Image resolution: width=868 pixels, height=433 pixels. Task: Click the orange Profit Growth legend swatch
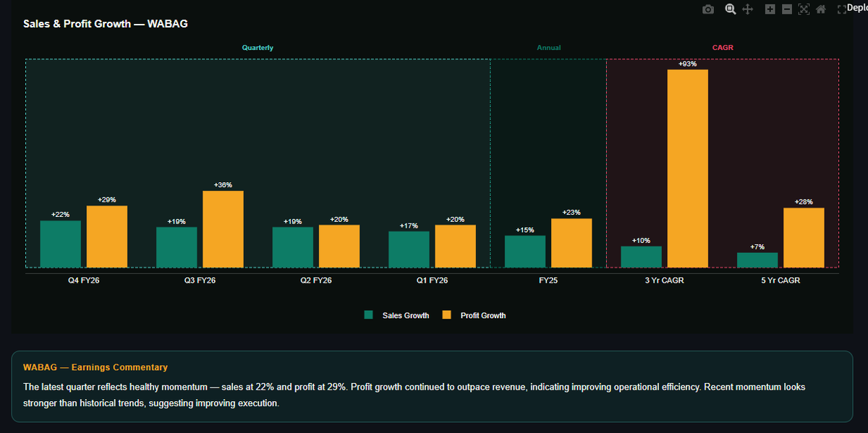click(x=446, y=315)
